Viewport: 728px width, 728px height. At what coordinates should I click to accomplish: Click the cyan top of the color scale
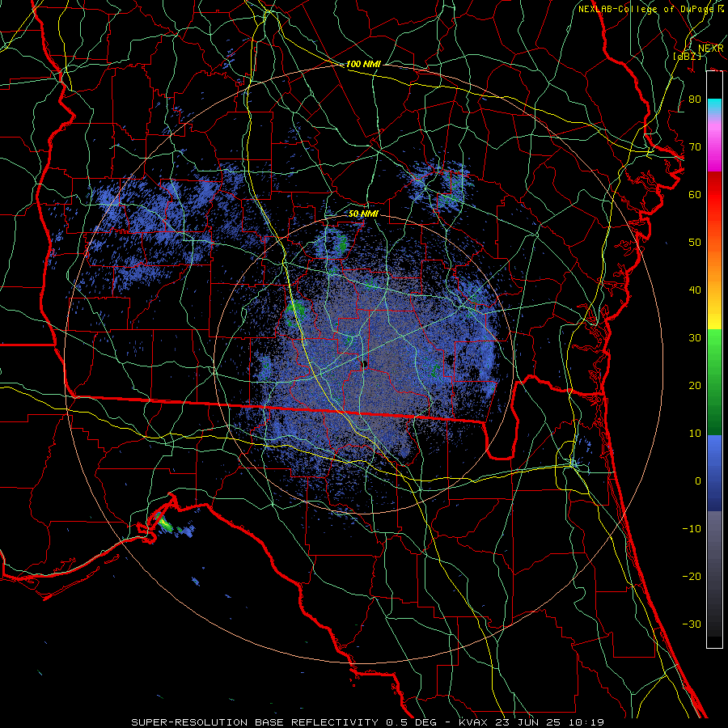(714, 104)
